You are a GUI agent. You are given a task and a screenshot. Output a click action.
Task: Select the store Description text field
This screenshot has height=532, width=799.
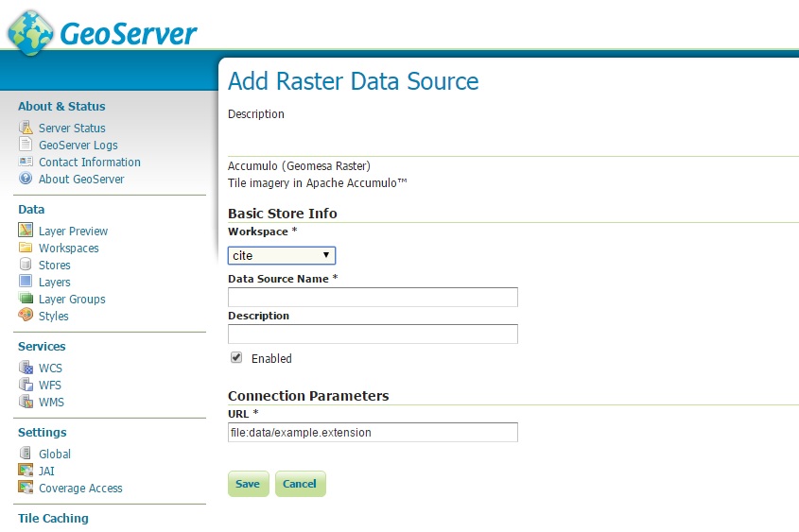point(373,334)
